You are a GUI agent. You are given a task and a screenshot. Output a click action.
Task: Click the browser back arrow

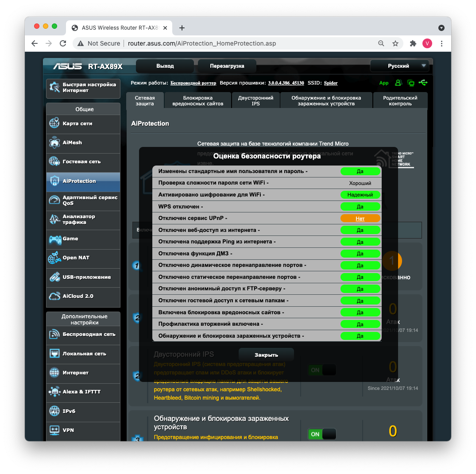coord(35,43)
